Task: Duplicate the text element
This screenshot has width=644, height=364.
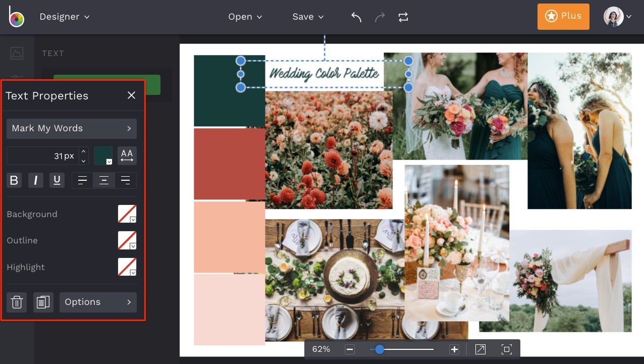Action: (43, 302)
